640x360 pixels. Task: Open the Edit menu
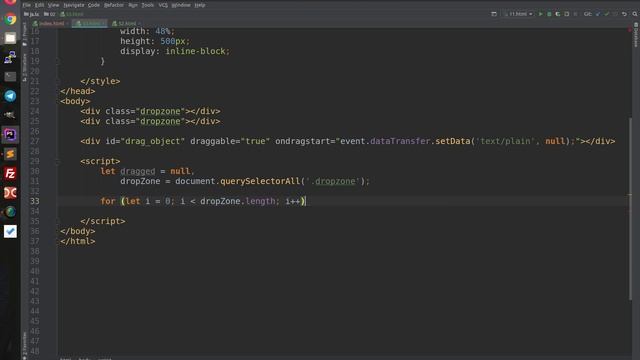pyautogui.click(x=39, y=5)
